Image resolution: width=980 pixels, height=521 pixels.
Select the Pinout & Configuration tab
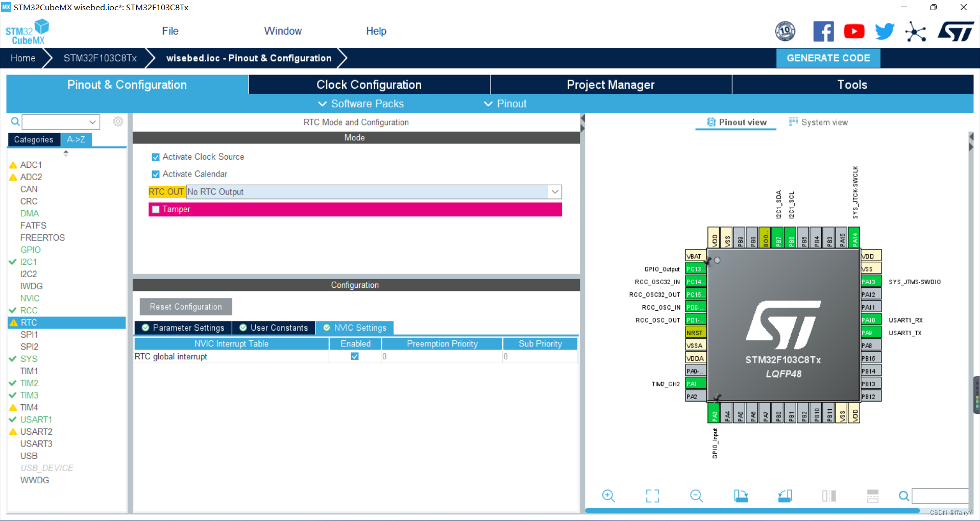click(x=127, y=85)
